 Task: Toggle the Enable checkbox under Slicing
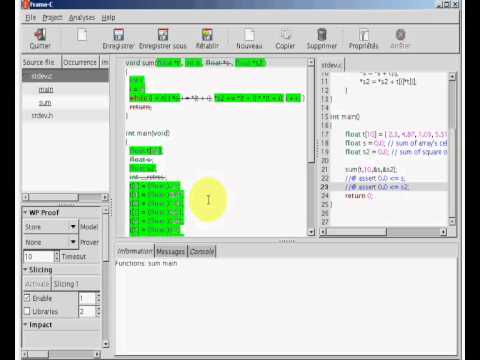coord(27,298)
